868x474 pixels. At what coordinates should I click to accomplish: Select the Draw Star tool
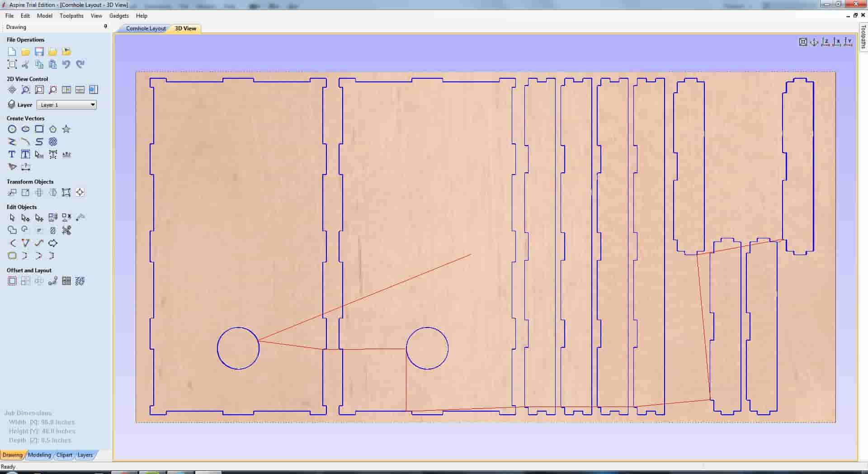tap(66, 129)
